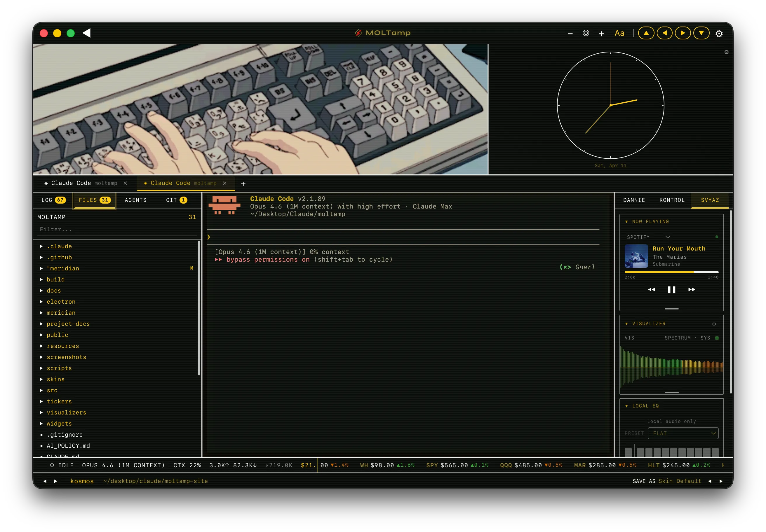Expand the docs folder
This screenshot has width=766, height=532.
117,291
